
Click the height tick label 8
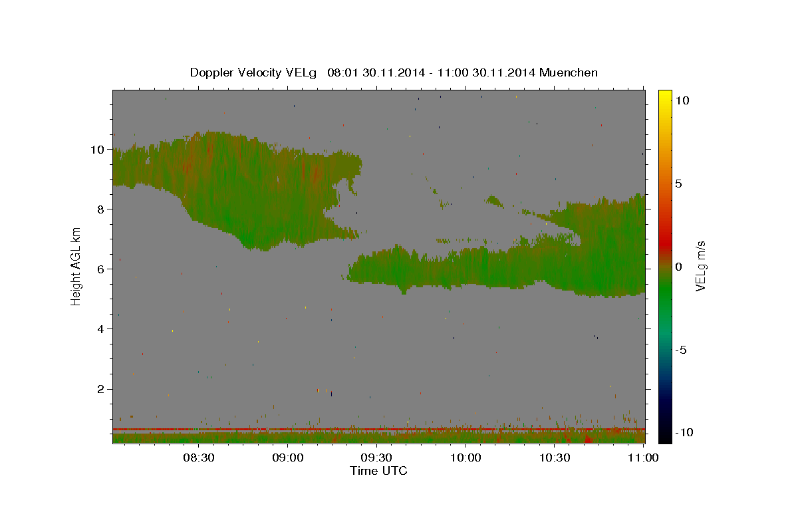coord(102,209)
